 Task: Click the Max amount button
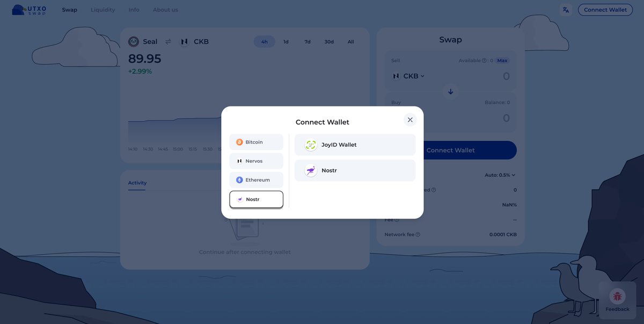(502, 61)
